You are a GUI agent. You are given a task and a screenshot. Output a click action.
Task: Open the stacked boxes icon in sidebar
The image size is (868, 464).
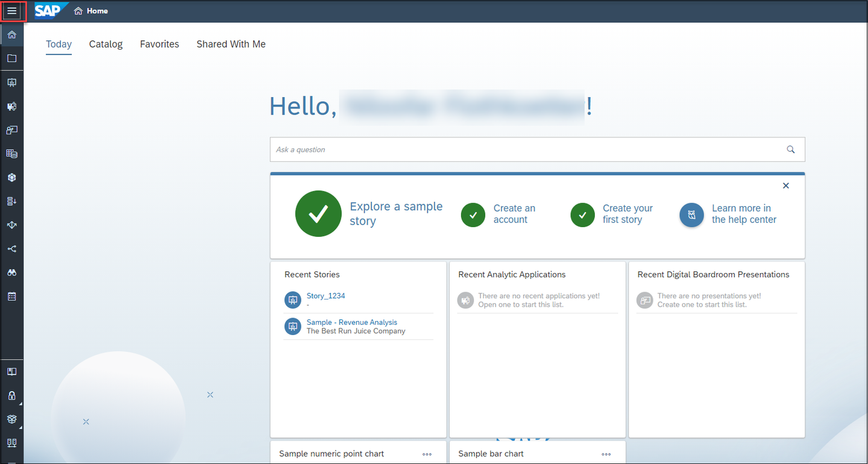click(x=11, y=419)
